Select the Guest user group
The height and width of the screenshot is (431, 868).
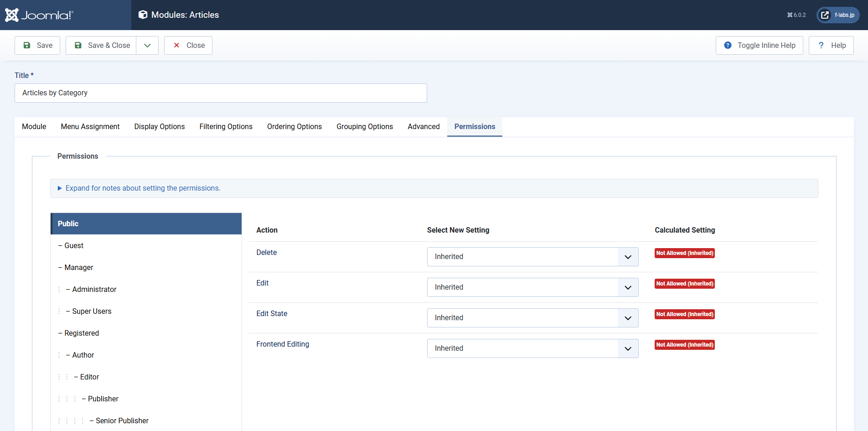[x=74, y=245]
